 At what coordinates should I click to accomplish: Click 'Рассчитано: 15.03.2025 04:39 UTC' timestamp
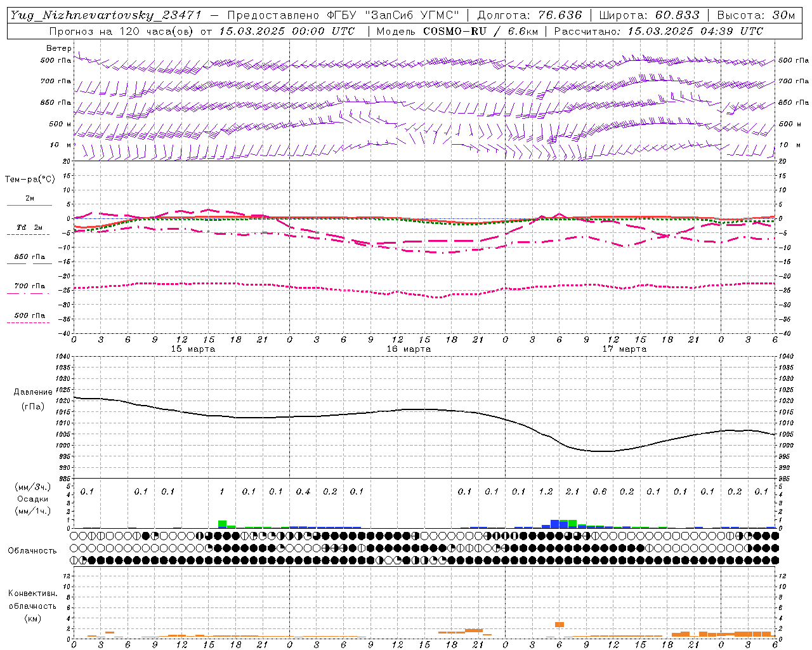(658, 31)
